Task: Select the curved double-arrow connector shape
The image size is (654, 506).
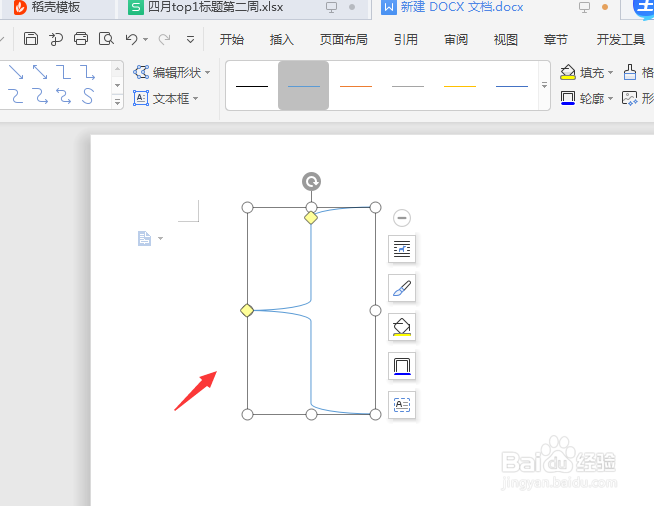Action: tap(64, 96)
